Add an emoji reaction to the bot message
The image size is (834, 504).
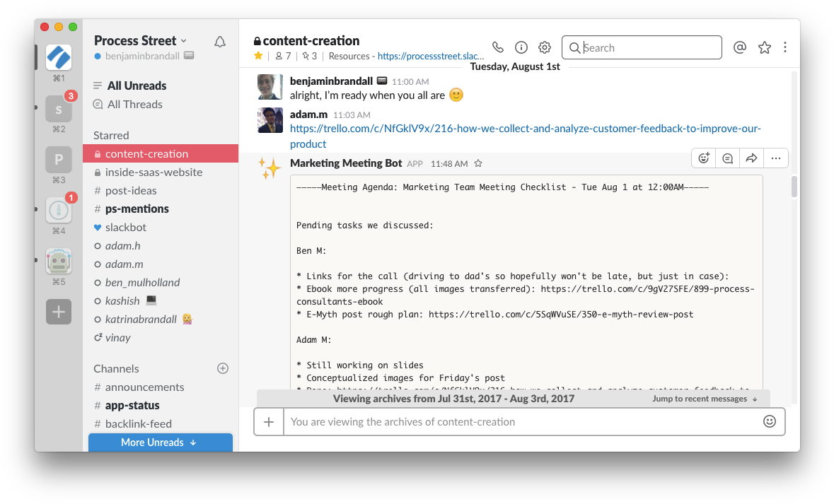(x=703, y=158)
